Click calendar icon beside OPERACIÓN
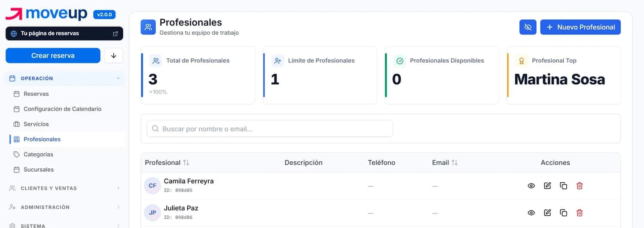 tap(12, 79)
